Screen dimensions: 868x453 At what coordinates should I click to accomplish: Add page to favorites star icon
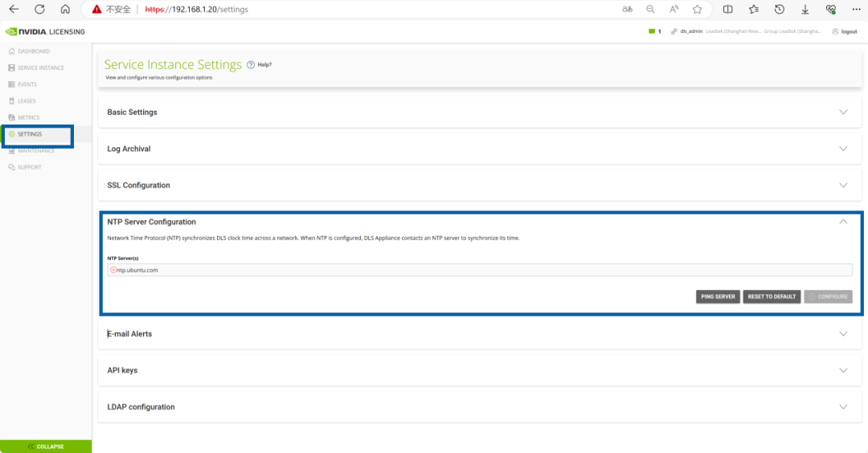click(x=697, y=9)
